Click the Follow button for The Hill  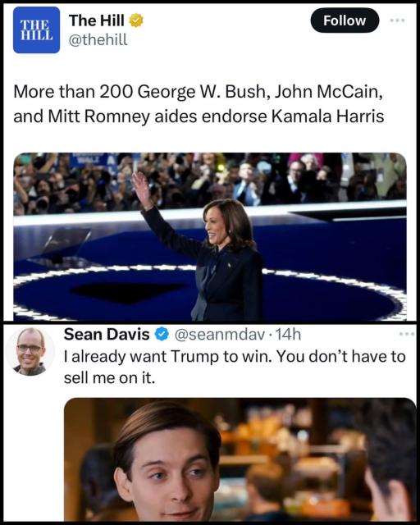pyautogui.click(x=345, y=21)
